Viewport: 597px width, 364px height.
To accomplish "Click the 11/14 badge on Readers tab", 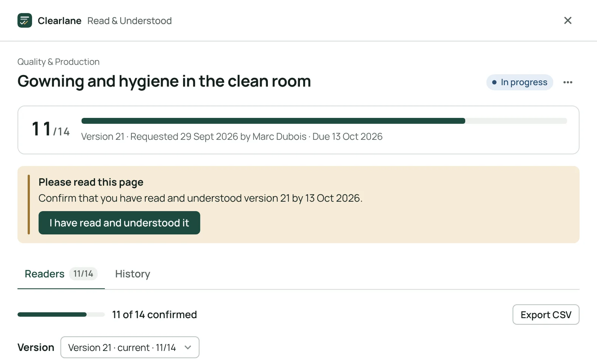I will [83, 274].
